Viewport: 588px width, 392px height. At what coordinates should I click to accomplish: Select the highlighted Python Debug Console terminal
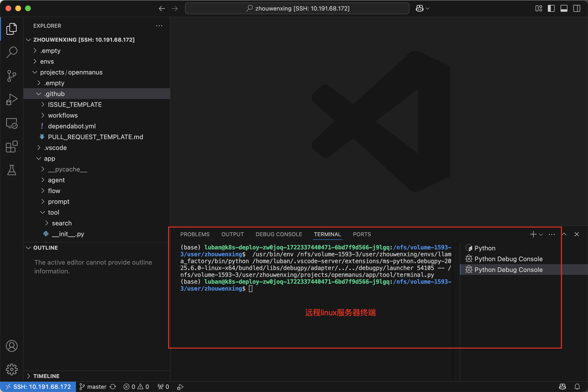[x=524, y=269]
